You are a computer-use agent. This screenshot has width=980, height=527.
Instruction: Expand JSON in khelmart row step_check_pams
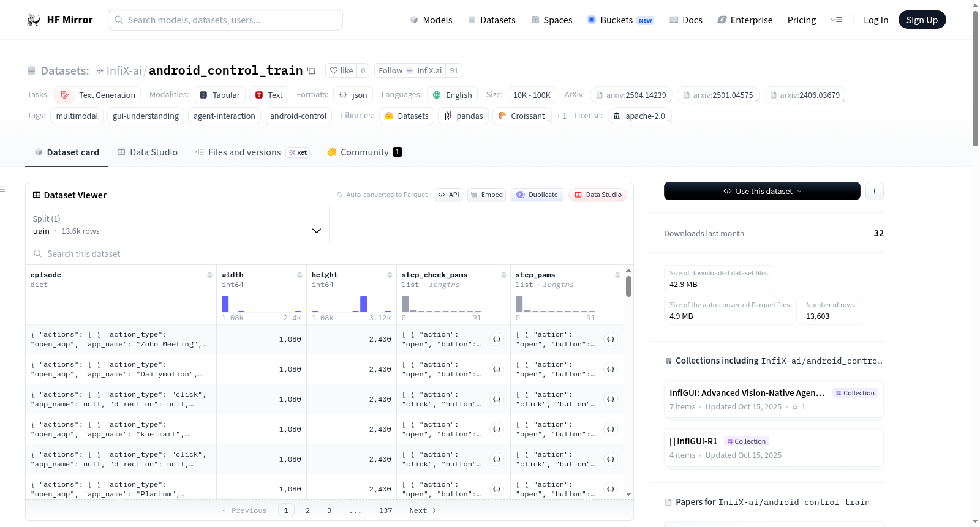tap(497, 429)
